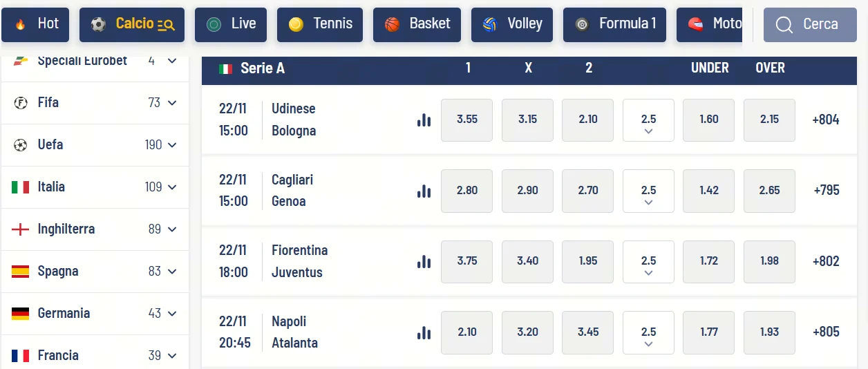Select Under 1.42 for Cagliari-Genoa
This screenshot has height=369, width=868.
(x=709, y=191)
